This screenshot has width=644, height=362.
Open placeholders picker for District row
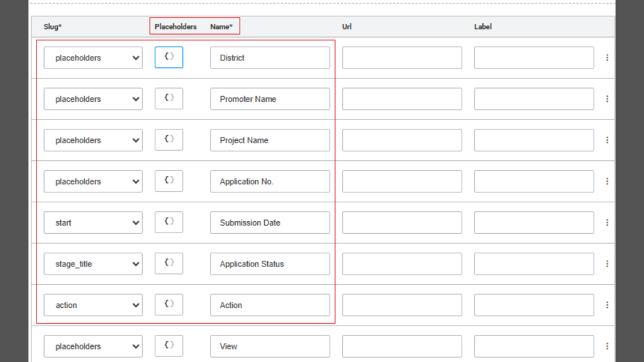169,57
